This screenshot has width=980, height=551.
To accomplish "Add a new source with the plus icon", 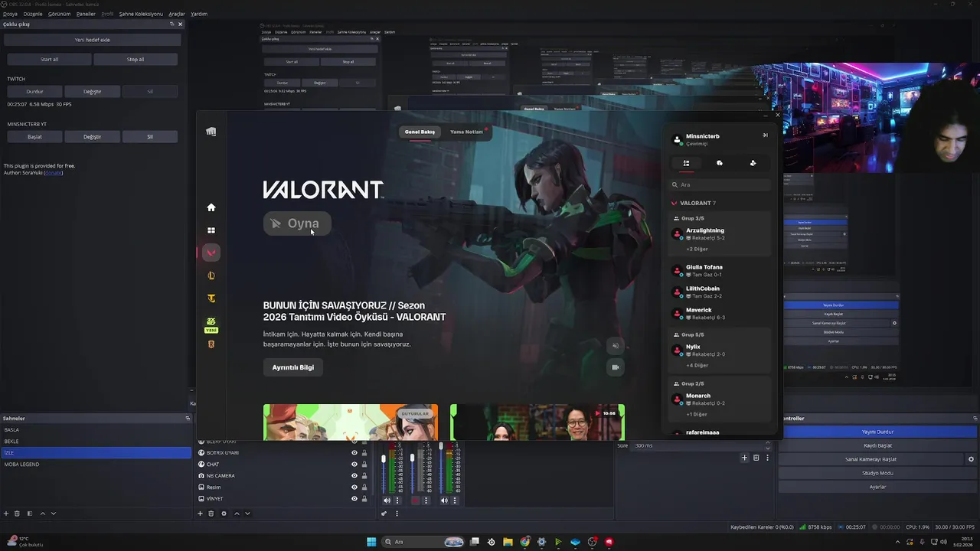I will pos(201,514).
